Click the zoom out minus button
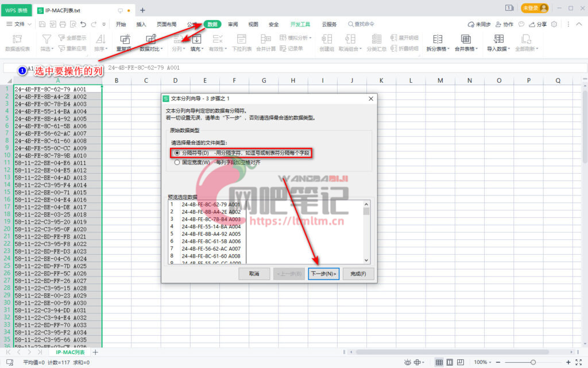Image resolution: width=588 pixels, height=368 pixels. pyautogui.click(x=498, y=362)
